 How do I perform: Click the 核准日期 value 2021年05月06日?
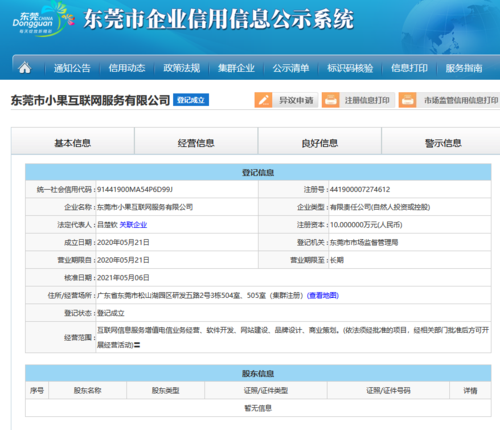coord(123,278)
